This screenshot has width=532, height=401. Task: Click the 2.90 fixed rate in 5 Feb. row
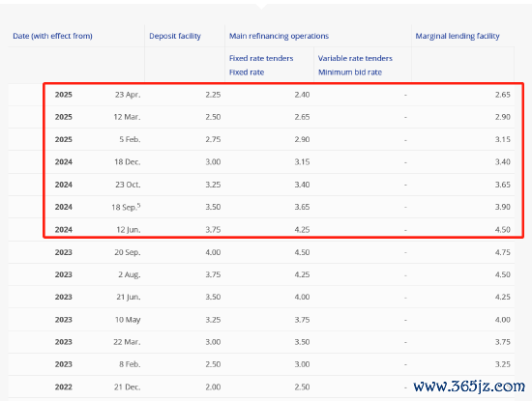click(x=302, y=139)
